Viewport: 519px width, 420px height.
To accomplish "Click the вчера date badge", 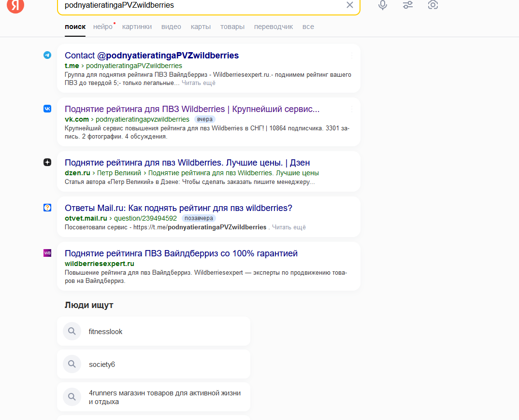I will (204, 119).
